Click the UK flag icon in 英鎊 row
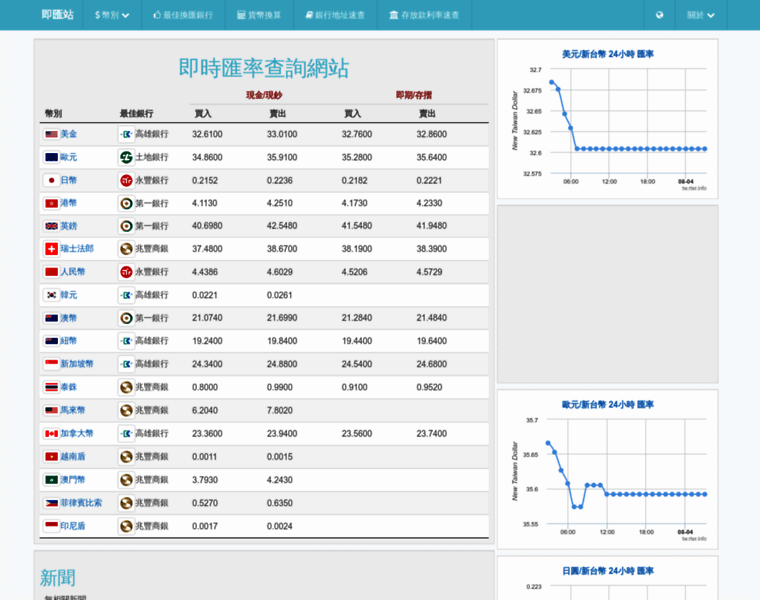 click(x=51, y=226)
